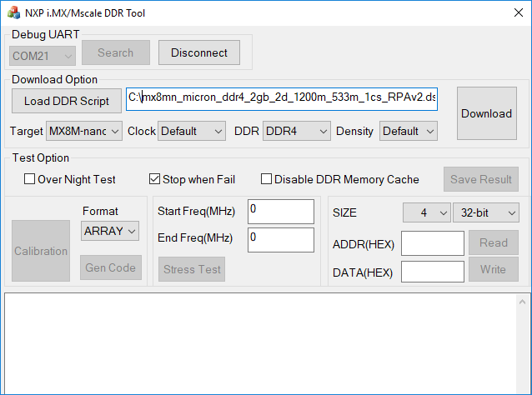This screenshot has height=395, width=532.
Task: Open the 32-bit width dropdown
Action: (485, 212)
